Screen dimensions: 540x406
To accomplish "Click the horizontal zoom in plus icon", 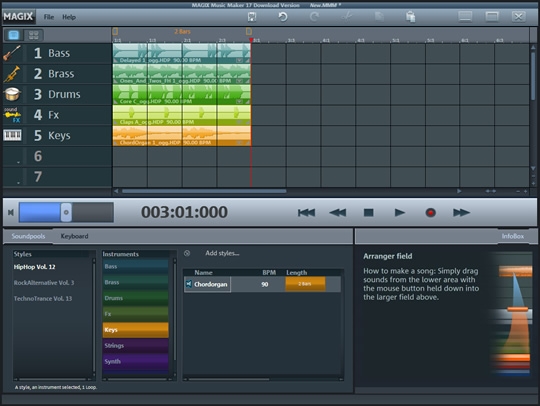I will point(525,191).
